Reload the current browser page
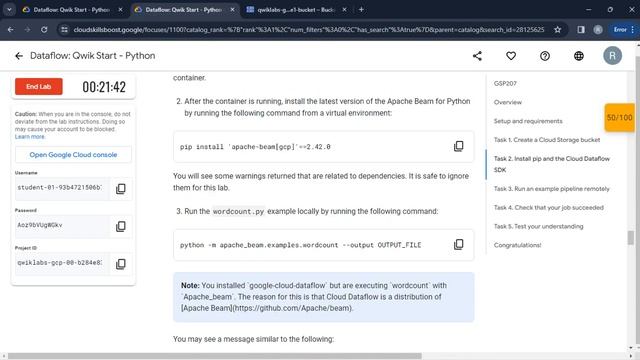The width and height of the screenshot is (640, 360). 44,29
